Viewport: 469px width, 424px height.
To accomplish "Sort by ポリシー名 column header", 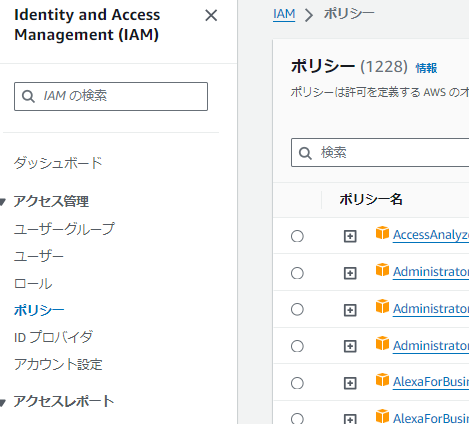I will coord(371,199).
